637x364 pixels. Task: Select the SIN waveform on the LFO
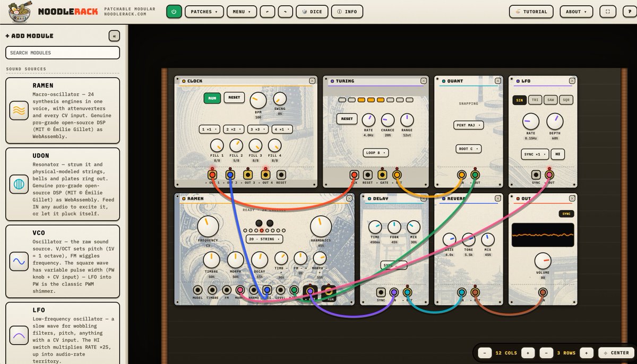pyautogui.click(x=519, y=100)
